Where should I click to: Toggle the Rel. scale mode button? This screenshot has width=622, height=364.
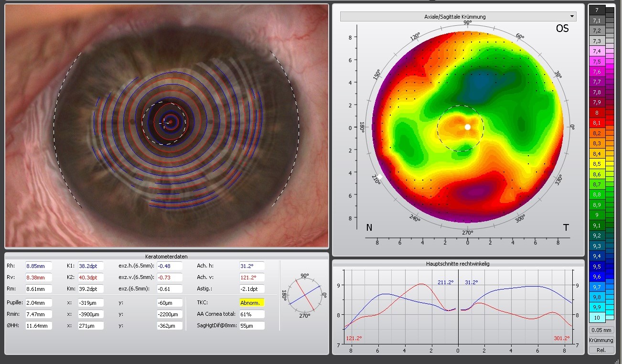[601, 350]
